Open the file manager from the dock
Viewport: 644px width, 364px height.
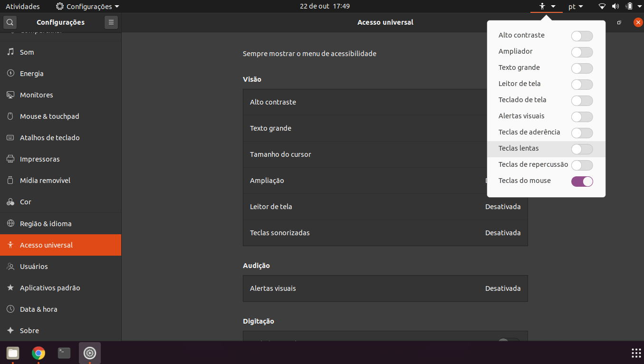click(12, 353)
